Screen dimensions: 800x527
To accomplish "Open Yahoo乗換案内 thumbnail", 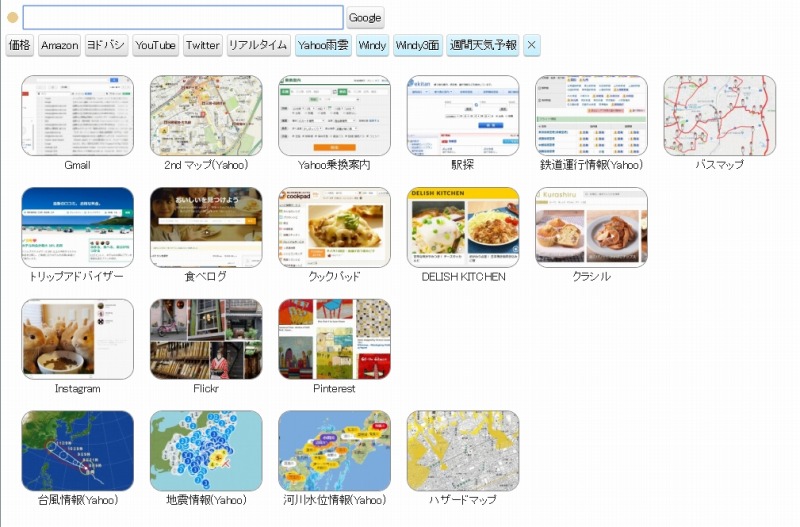I will pyautogui.click(x=334, y=116).
